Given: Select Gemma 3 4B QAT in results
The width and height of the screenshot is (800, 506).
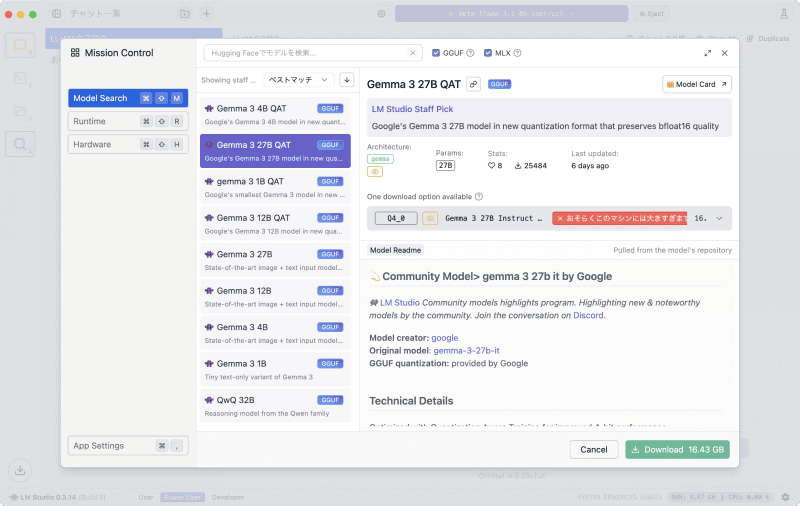Looking at the screenshot, I should click(275, 114).
